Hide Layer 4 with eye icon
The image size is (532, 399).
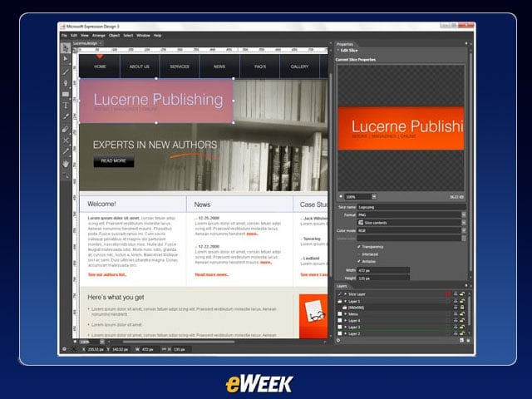456,321
